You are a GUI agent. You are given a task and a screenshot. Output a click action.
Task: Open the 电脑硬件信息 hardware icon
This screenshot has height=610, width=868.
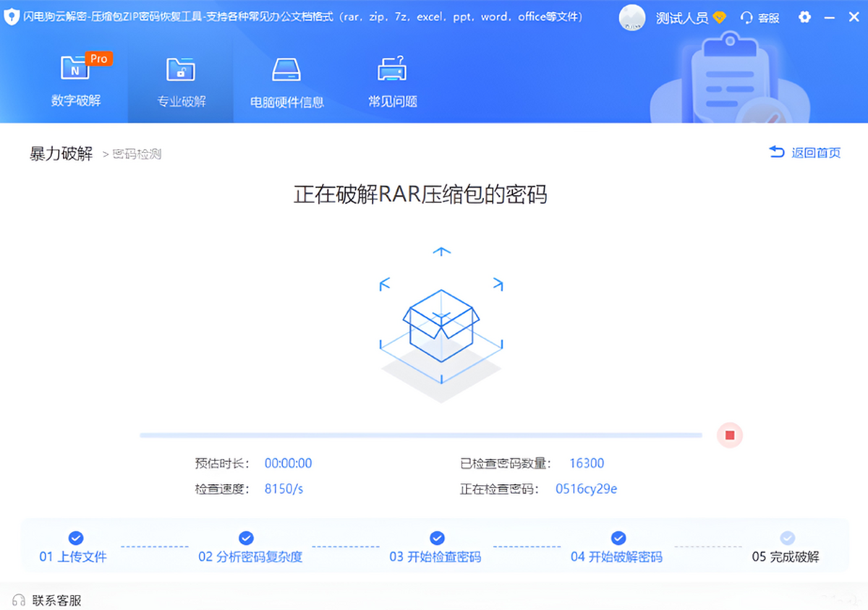click(286, 69)
